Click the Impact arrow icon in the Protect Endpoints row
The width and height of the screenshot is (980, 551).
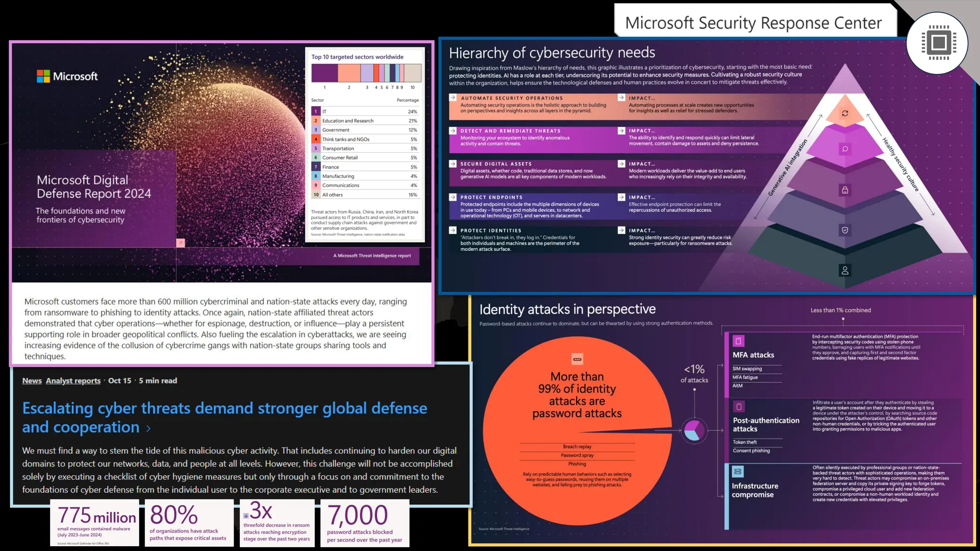[621, 197]
